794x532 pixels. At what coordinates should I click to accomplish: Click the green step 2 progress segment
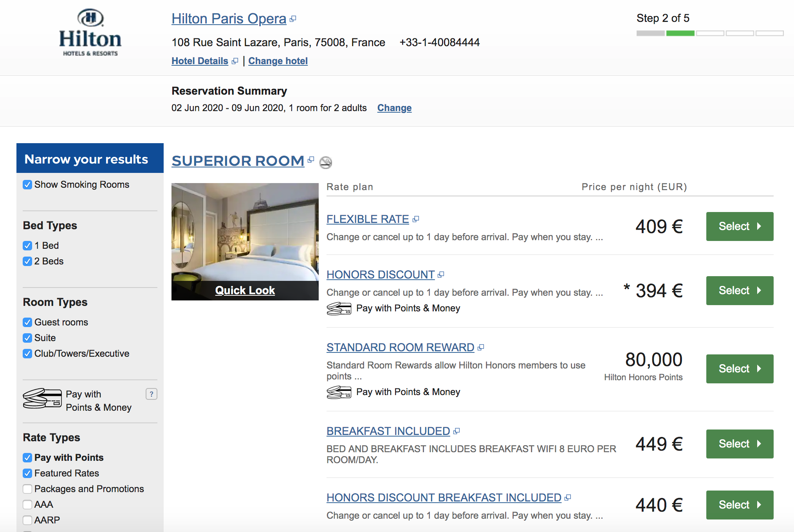(680, 33)
